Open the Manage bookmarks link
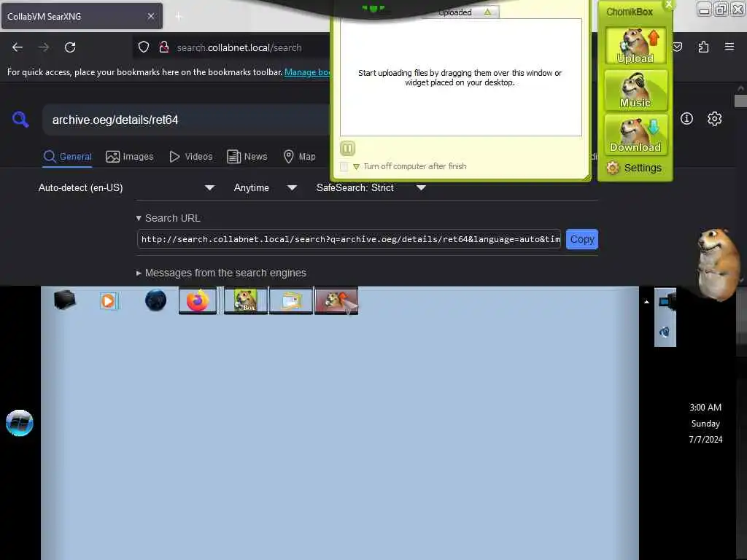The image size is (747, 560). click(307, 72)
